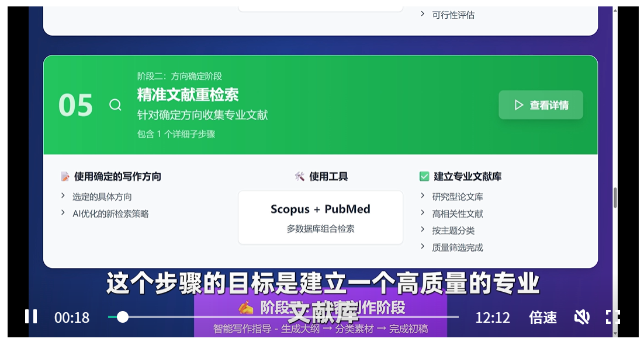Click the 使用确定的写作方向 heading
The image size is (644, 342).
coord(117,176)
